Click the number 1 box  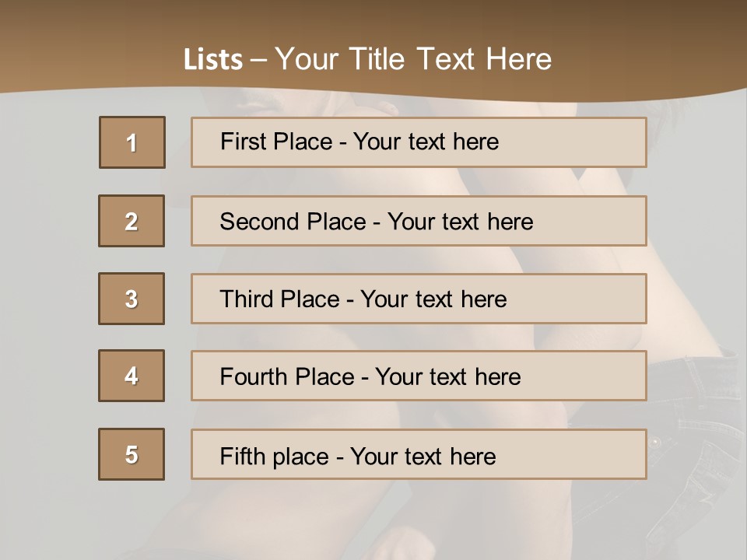pyautogui.click(x=132, y=142)
